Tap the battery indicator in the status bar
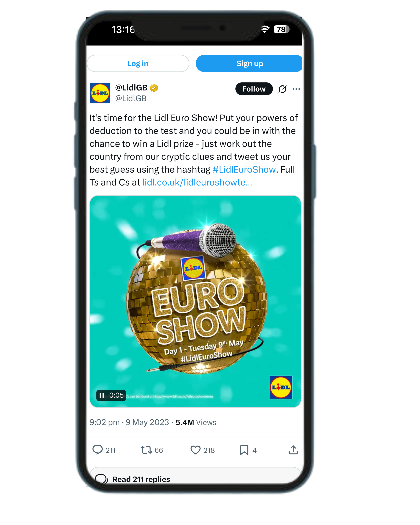 click(282, 29)
